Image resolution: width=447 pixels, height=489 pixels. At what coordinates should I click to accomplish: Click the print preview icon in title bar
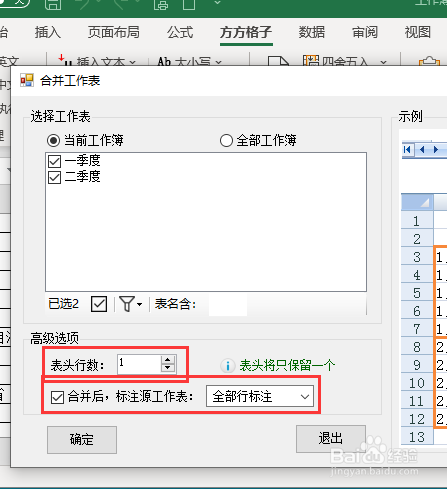(x=161, y=4)
